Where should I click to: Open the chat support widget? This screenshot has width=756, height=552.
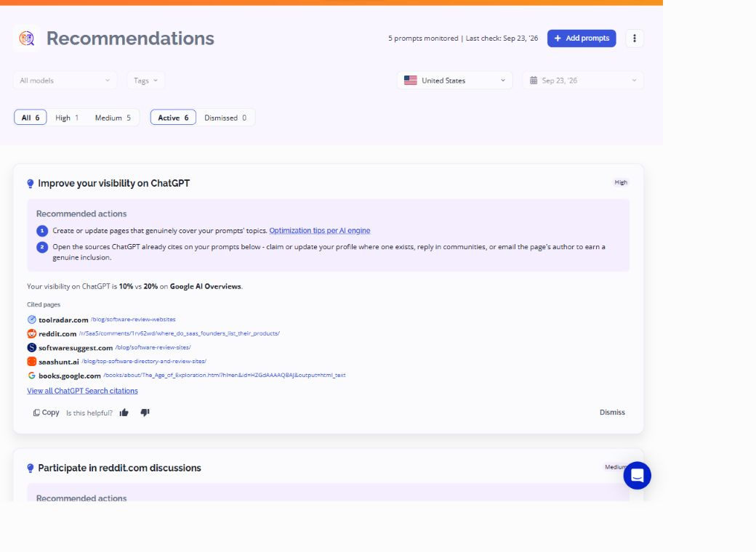(637, 476)
